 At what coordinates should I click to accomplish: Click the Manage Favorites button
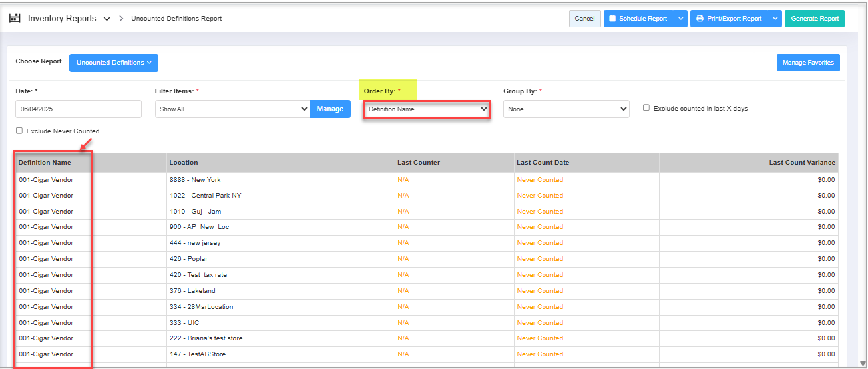point(808,63)
